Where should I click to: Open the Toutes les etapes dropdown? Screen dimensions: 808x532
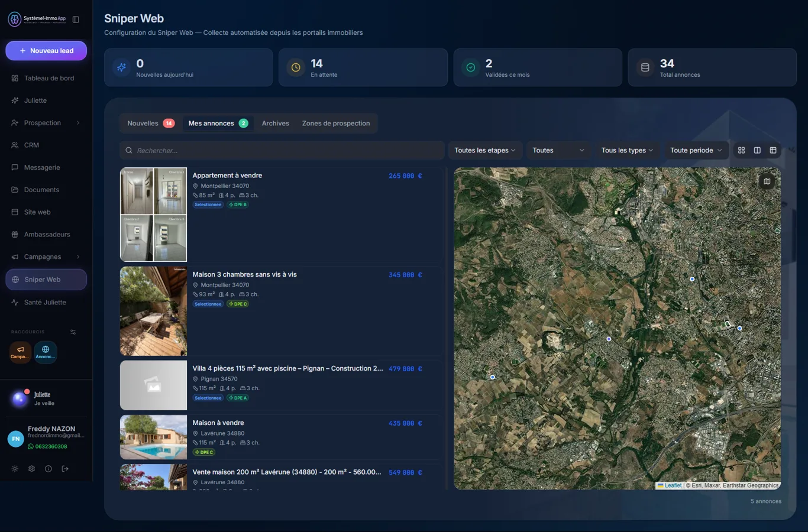(x=485, y=150)
